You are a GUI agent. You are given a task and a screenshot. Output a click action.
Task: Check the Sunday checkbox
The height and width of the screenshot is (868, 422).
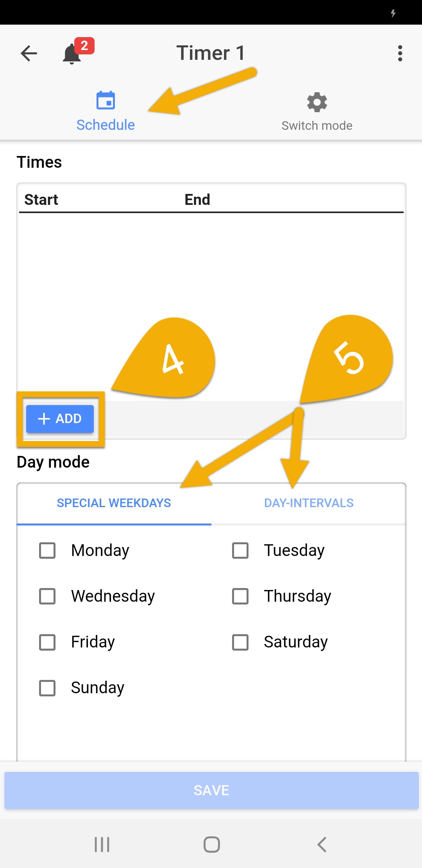pos(47,688)
